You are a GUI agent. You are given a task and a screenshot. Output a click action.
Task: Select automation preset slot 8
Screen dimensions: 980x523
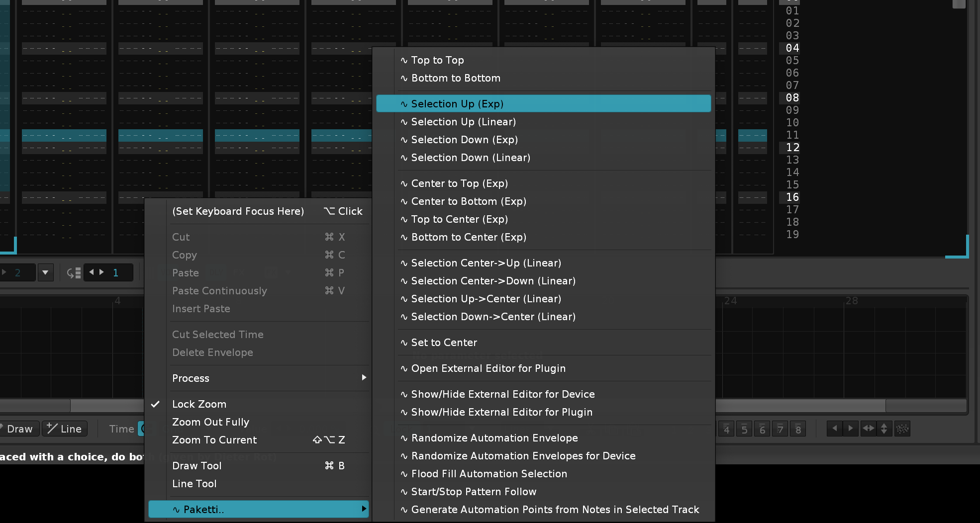tap(798, 429)
